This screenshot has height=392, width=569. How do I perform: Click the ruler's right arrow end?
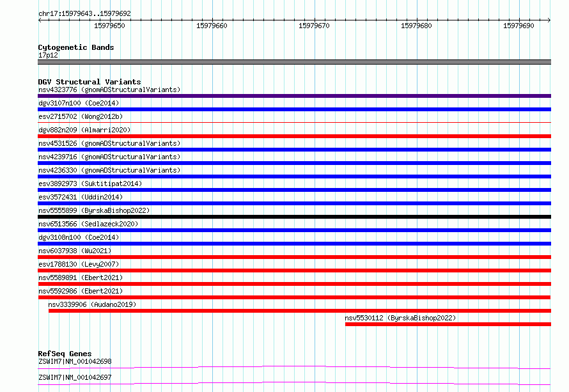[x=549, y=20]
